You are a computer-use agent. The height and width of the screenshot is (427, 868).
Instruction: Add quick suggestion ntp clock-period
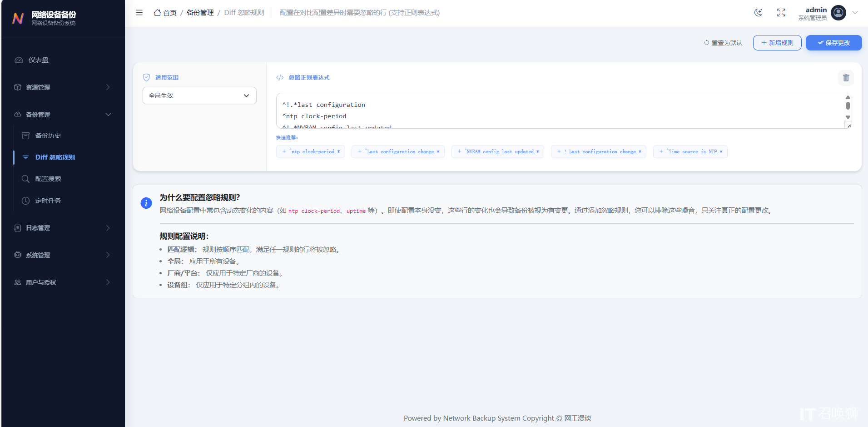point(311,151)
